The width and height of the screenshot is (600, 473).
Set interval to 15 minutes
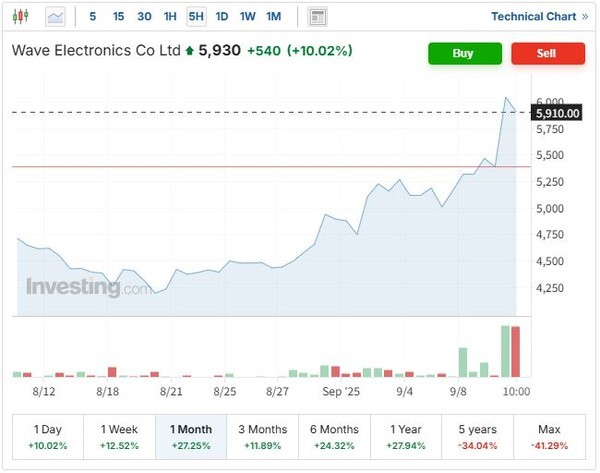tap(118, 16)
